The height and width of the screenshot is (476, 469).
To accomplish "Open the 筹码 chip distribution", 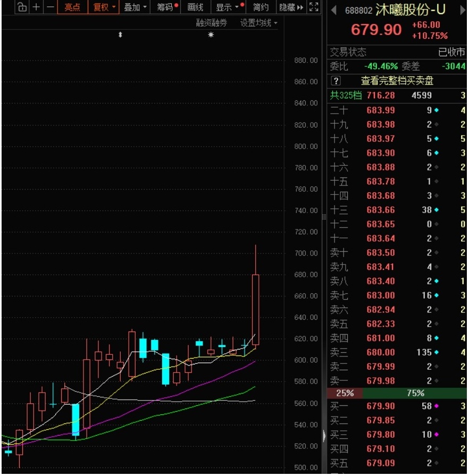I will point(166,7).
